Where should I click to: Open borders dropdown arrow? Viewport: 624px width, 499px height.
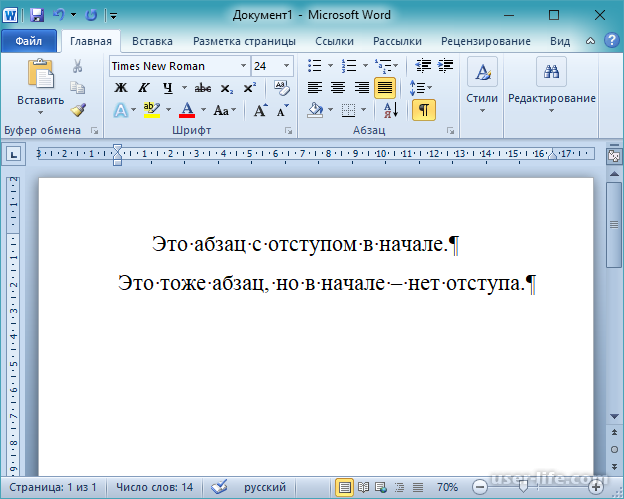click(363, 110)
